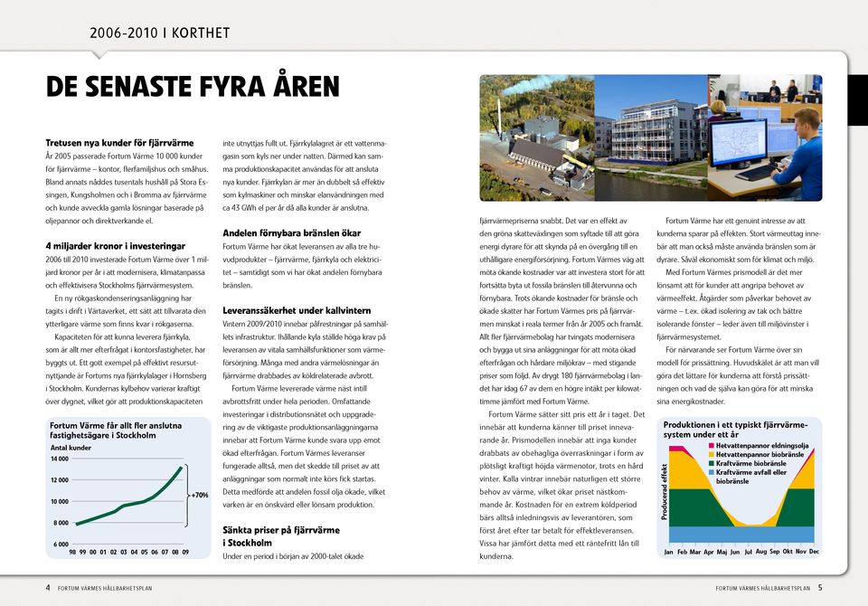
Task: Click the '6 000' y-axis value
Action: pyautogui.click(x=61, y=544)
